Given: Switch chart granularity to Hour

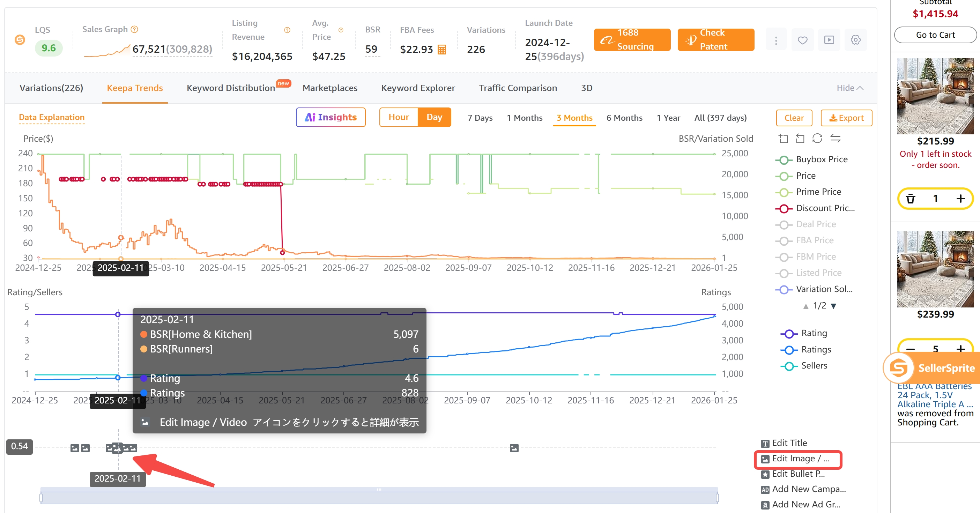Looking at the screenshot, I should (x=399, y=117).
